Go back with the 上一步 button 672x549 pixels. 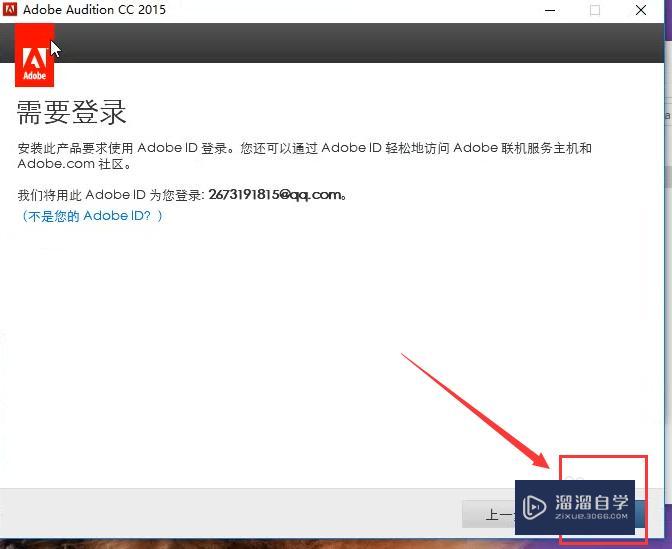tap(489, 513)
